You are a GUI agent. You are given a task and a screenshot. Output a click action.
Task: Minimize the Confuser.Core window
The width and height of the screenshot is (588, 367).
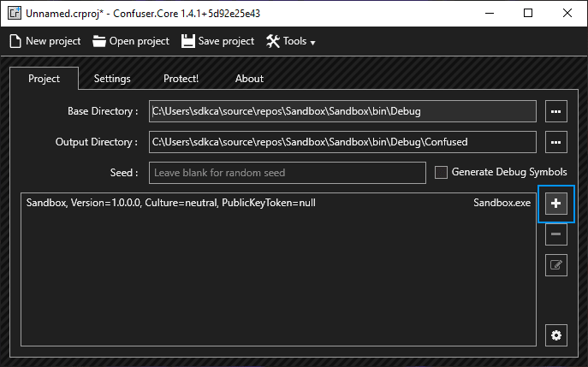point(490,14)
